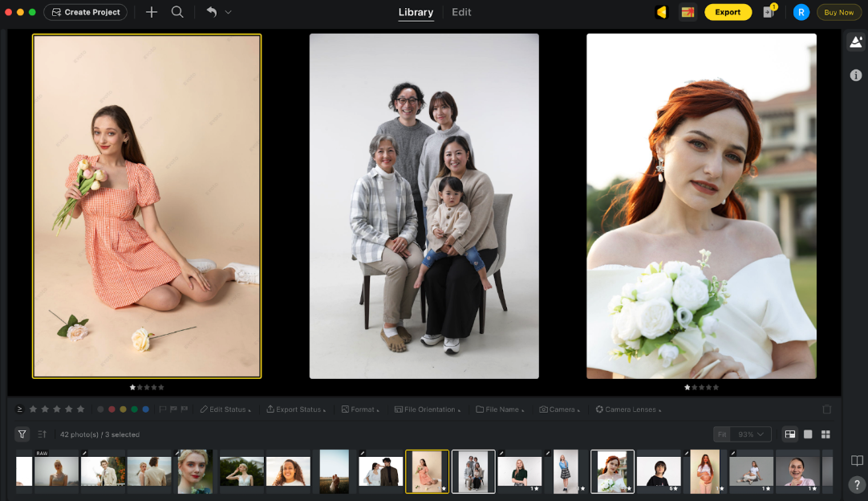Open the gift box offer icon
Image resolution: width=868 pixels, height=501 pixels.
point(687,12)
